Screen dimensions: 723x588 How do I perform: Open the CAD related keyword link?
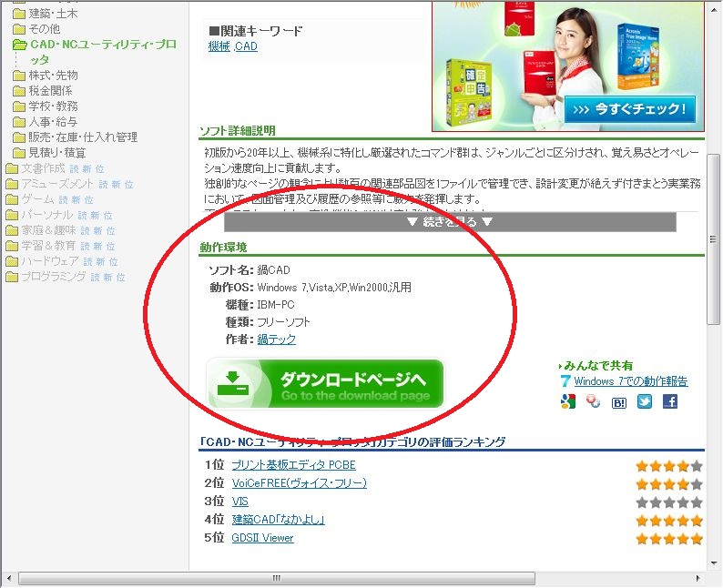(x=246, y=46)
